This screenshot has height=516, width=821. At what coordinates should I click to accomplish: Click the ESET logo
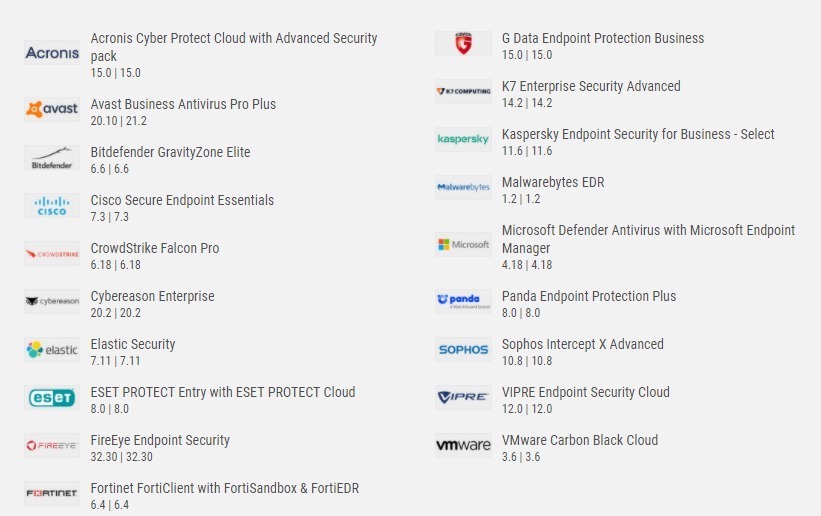(x=52, y=398)
